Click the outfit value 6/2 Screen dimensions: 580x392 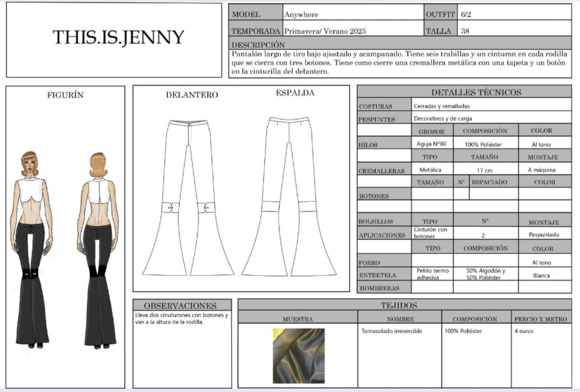pyautogui.click(x=465, y=15)
